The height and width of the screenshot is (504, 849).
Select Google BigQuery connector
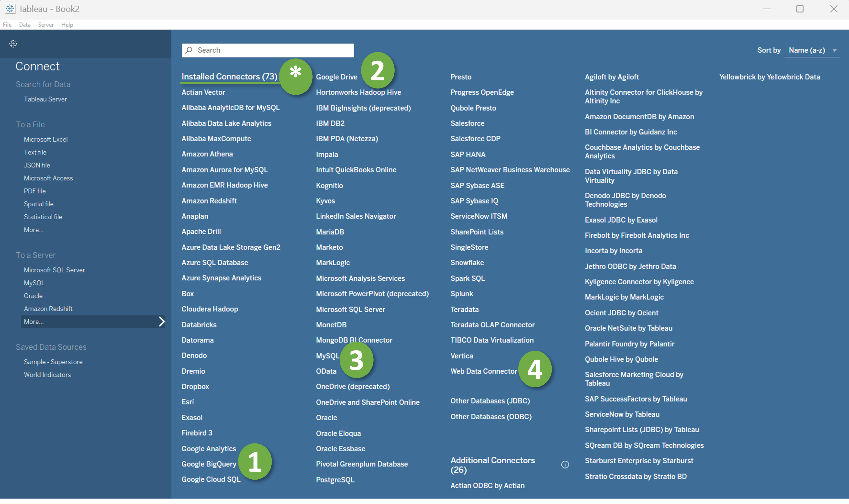209,464
